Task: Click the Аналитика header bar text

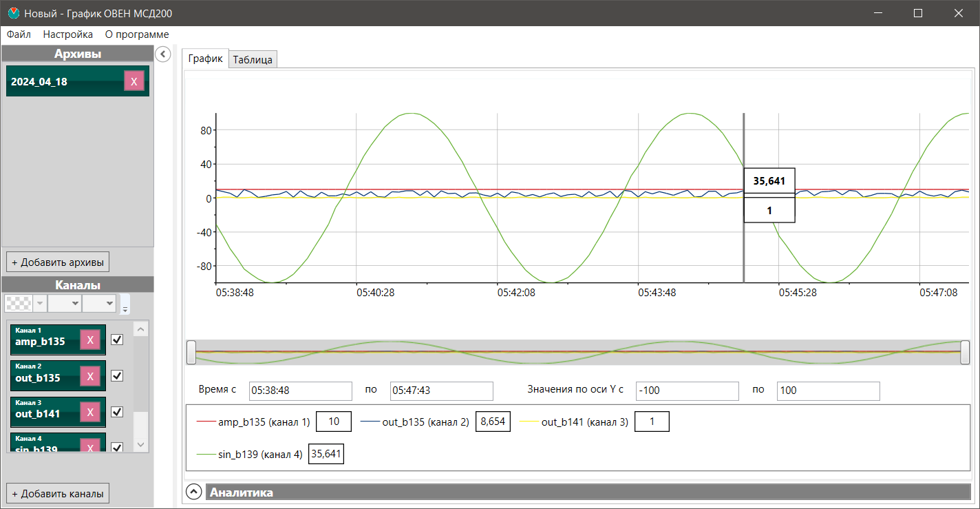Action: [x=242, y=492]
